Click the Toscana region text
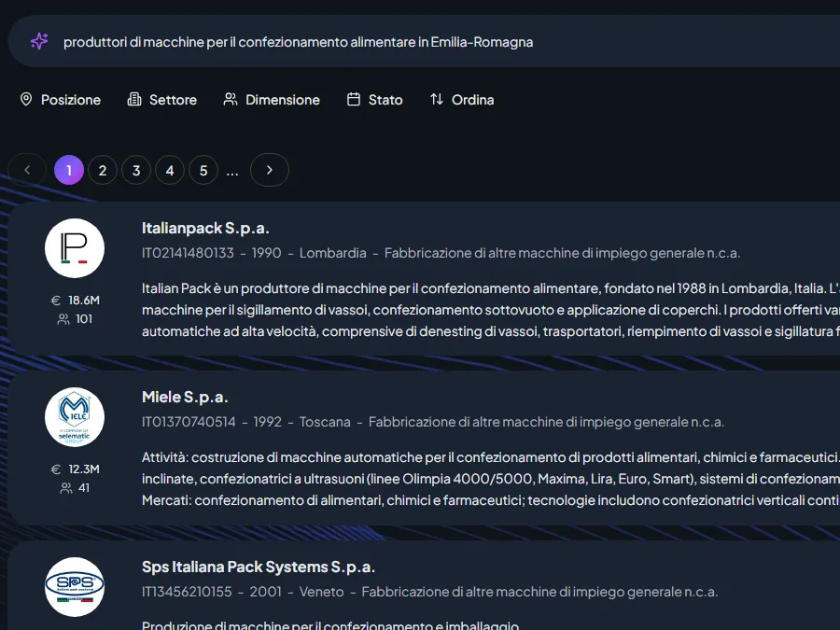 pos(325,422)
